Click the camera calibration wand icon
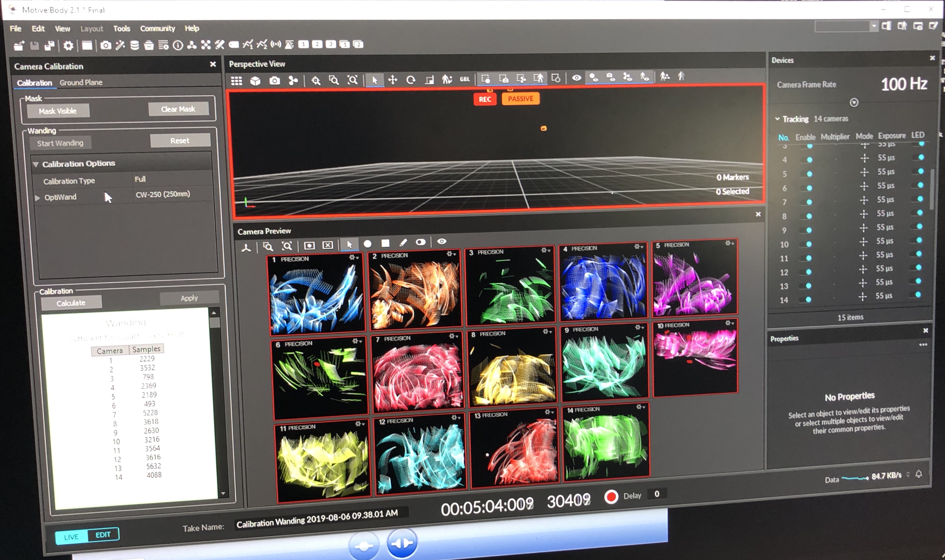Screen dimensions: 945x560 pyautogui.click(x=120, y=45)
